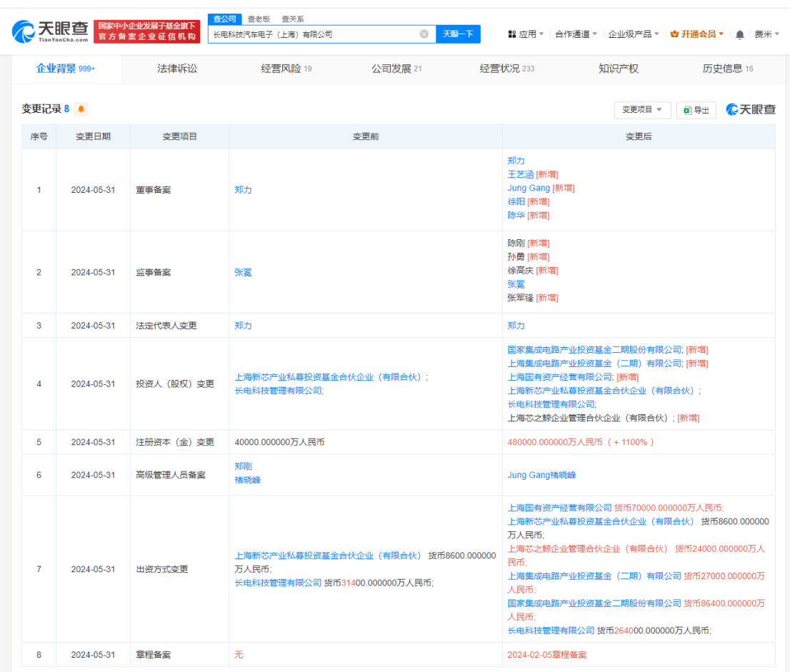The height and width of the screenshot is (672, 790).
Task: Open 长电科技管理有限公司 link in row 4 变更前
Action: pos(278,391)
